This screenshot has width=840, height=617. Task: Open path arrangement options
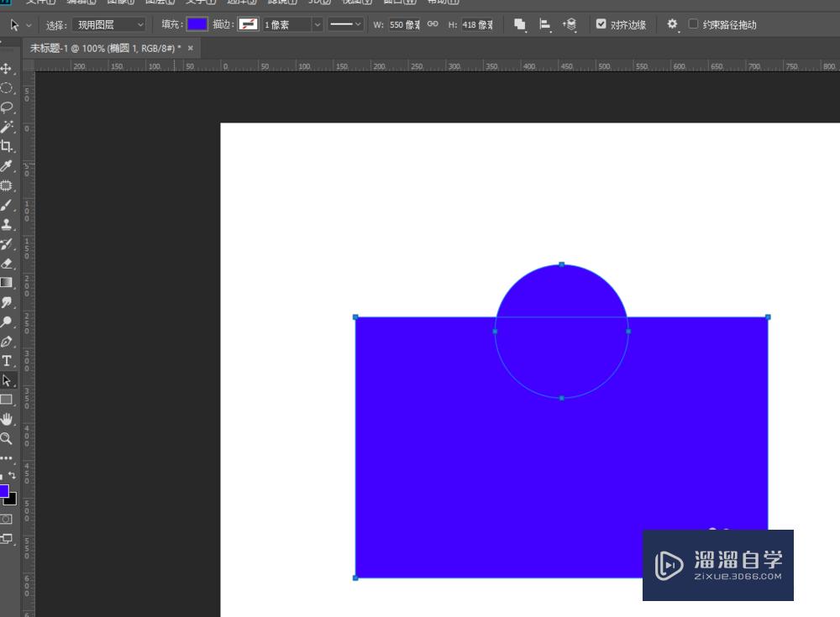click(x=570, y=24)
